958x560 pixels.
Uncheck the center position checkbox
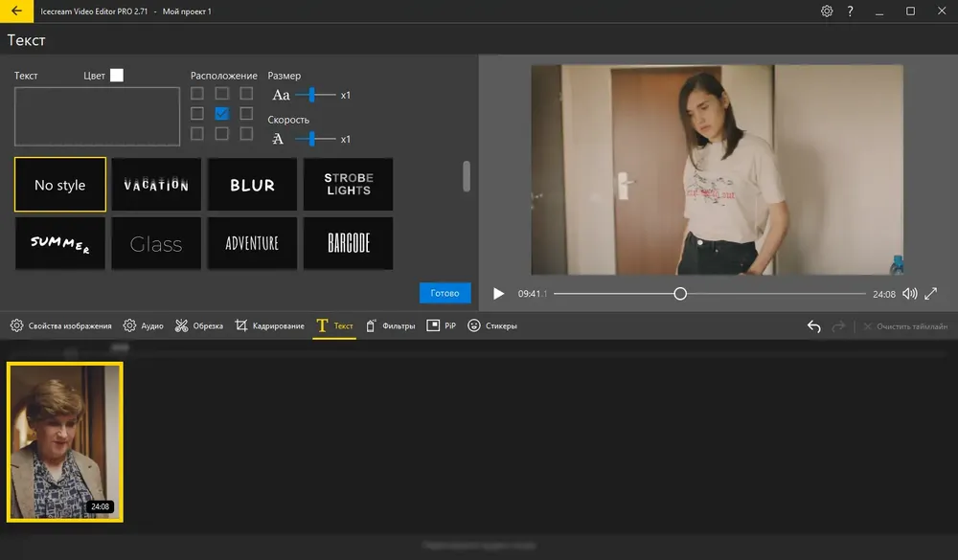(222, 114)
